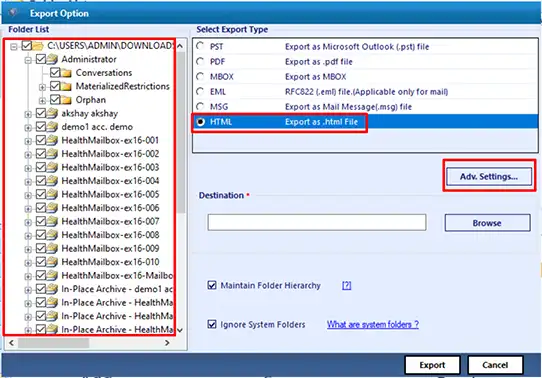This screenshot has height=378, width=542.
Task: Select the MSG export type
Action: [x=200, y=106]
